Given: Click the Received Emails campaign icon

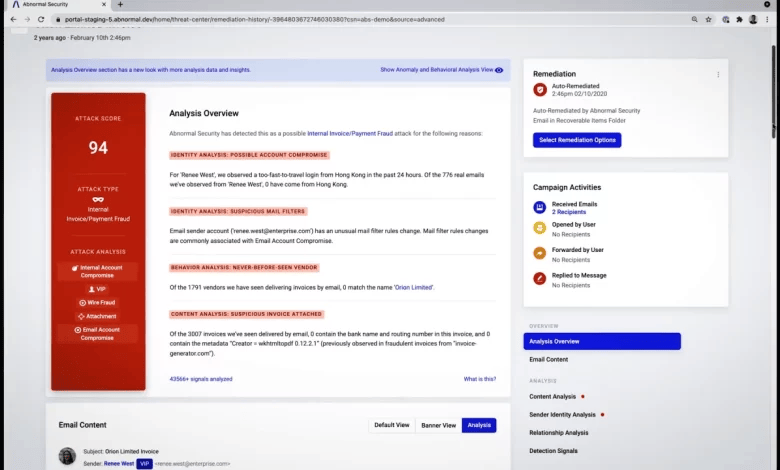Looking at the screenshot, I should (x=540, y=207).
